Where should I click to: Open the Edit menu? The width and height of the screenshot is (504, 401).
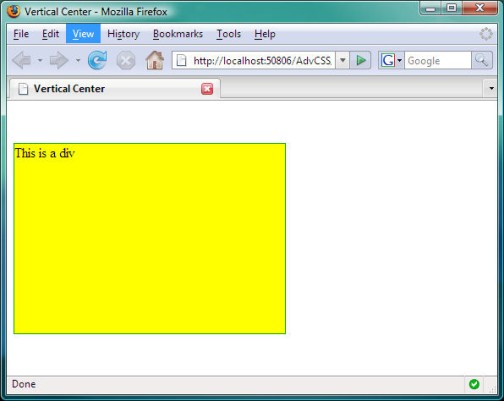[50, 34]
